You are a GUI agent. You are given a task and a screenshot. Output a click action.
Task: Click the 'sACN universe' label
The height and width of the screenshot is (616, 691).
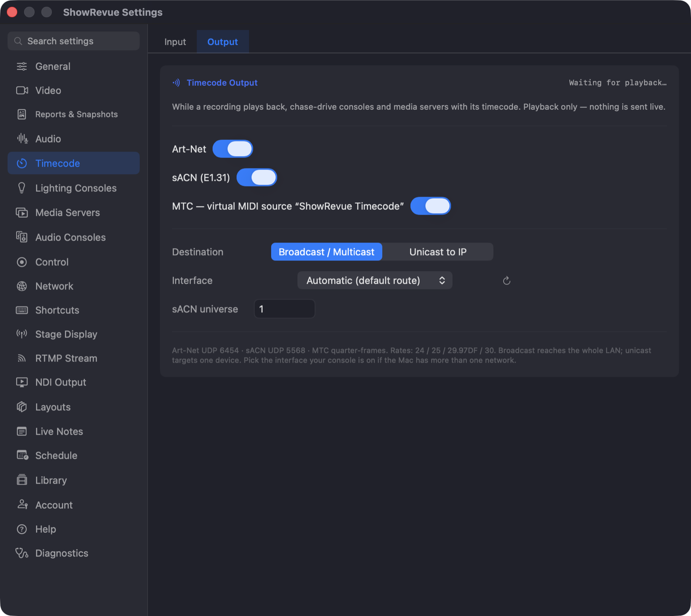point(205,309)
